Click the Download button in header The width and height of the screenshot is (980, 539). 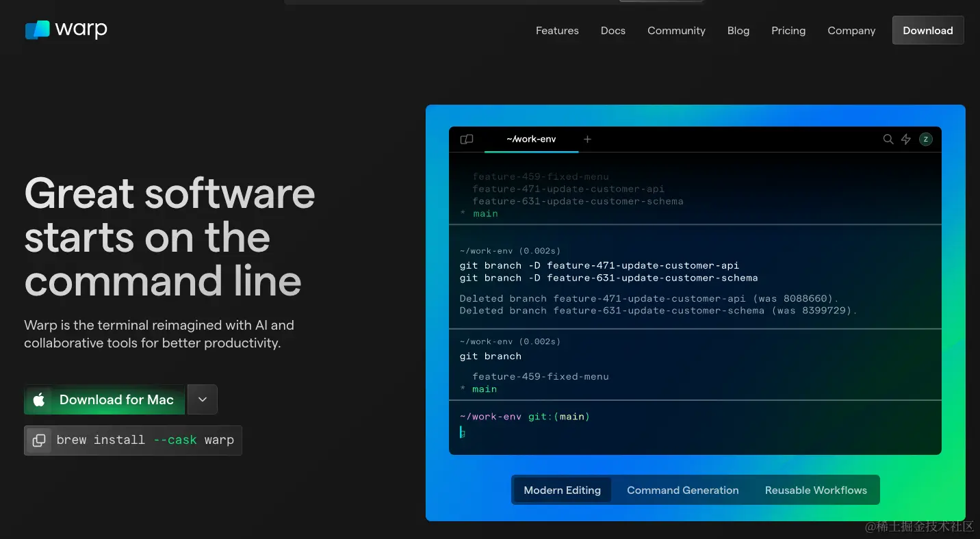click(928, 30)
